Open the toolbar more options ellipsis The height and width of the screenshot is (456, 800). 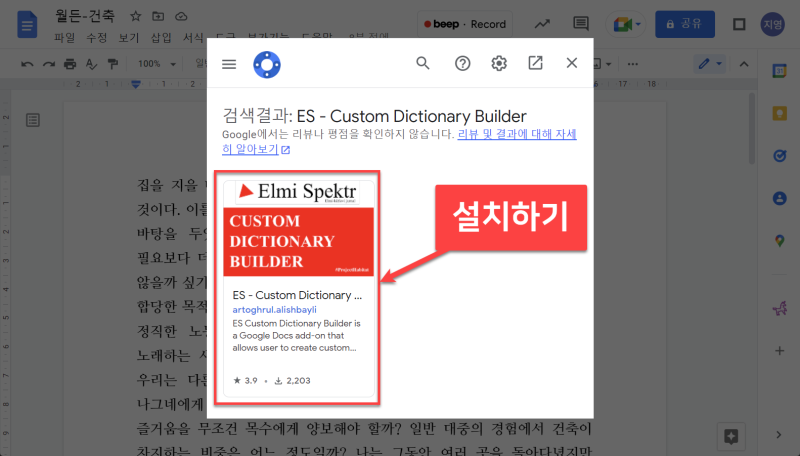(633, 64)
